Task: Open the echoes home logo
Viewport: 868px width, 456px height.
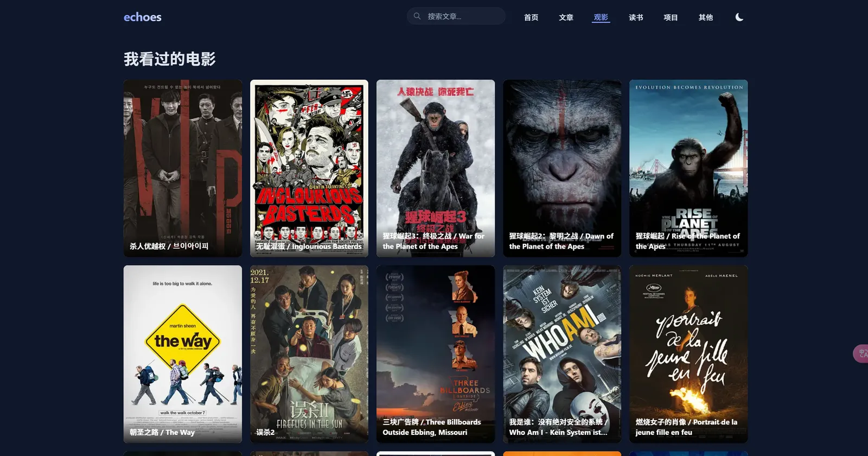Action: pos(142,17)
